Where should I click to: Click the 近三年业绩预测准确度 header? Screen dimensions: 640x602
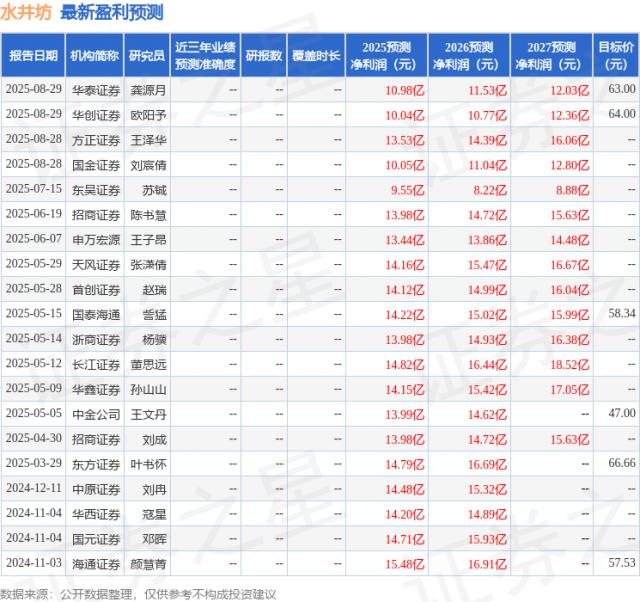coord(205,56)
